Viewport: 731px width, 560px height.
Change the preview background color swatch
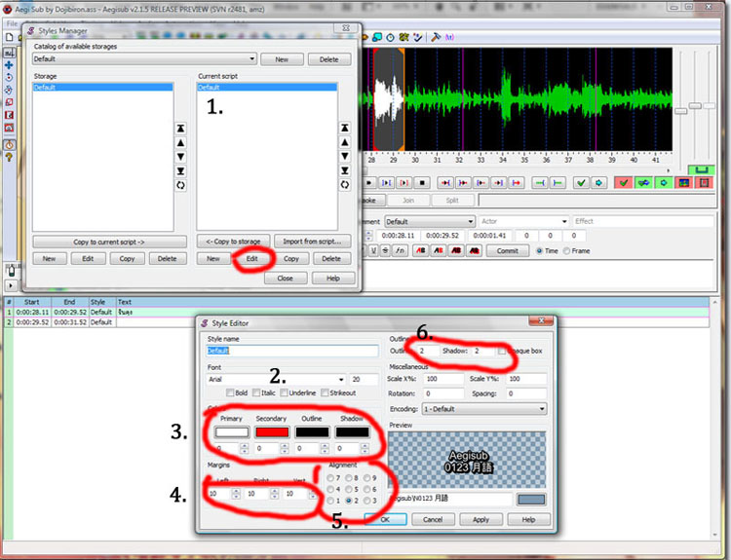(x=531, y=500)
